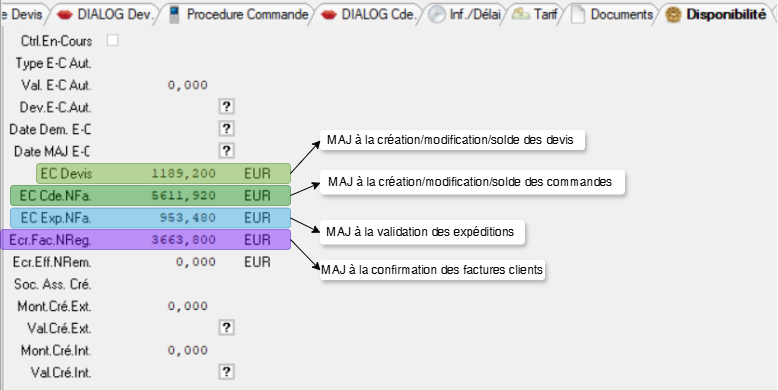Toggle the Ctrl.En-Cours checkbox
The height and width of the screenshot is (390, 778).
click(x=113, y=41)
